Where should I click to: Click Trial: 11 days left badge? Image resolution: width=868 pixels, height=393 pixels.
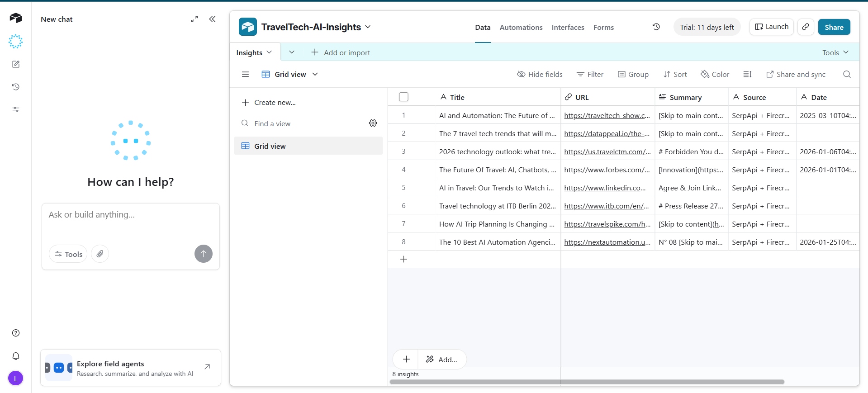click(x=707, y=27)
